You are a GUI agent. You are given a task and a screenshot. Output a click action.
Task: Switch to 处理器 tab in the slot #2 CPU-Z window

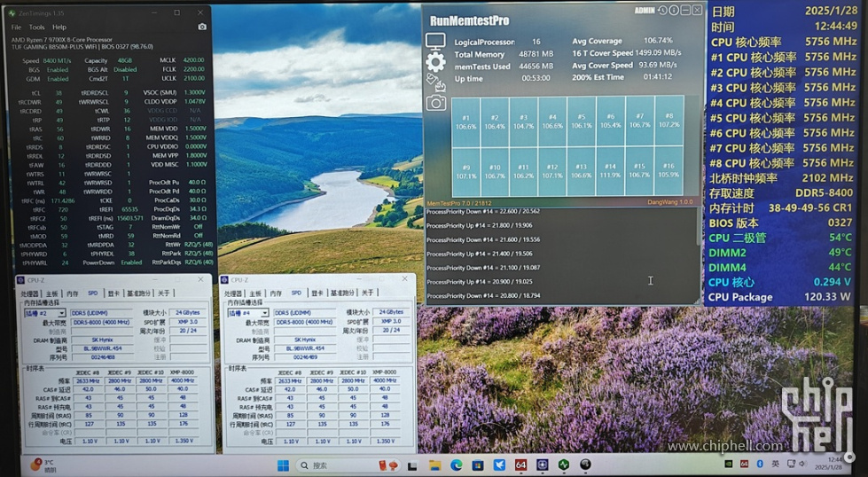(x=30, y=293)
